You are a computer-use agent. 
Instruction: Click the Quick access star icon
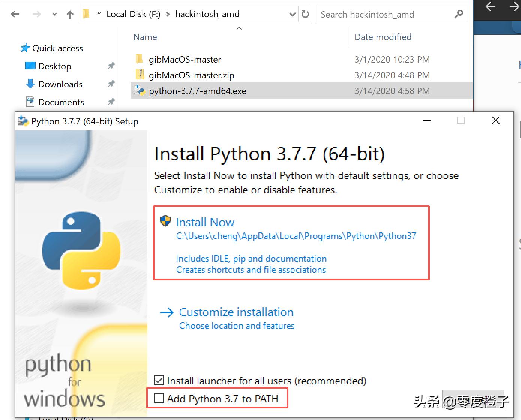[x=25, y=48]
